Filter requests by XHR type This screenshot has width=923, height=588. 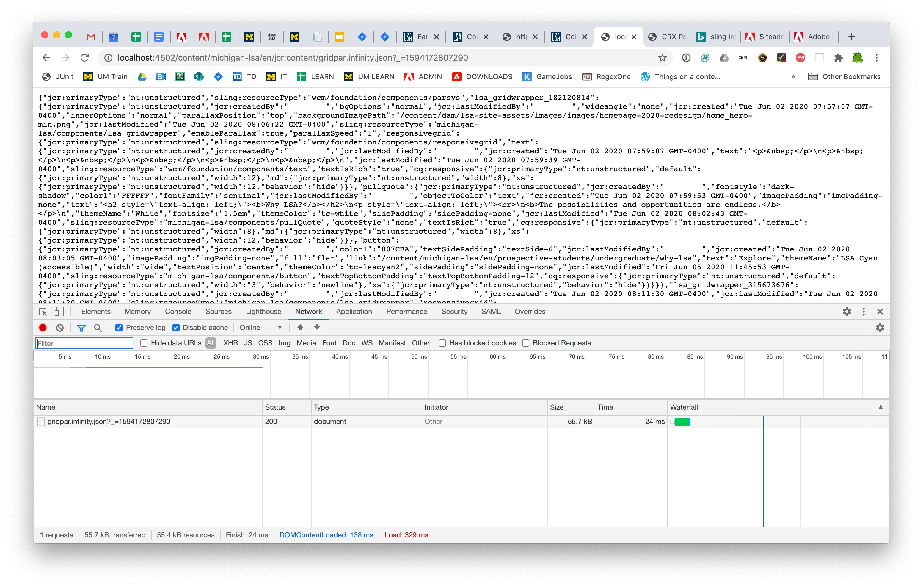[x=230, y=343]
